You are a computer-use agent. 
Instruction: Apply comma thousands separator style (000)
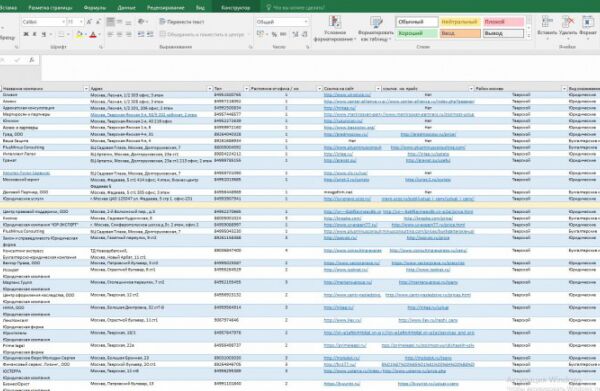[x=283, y=34]
